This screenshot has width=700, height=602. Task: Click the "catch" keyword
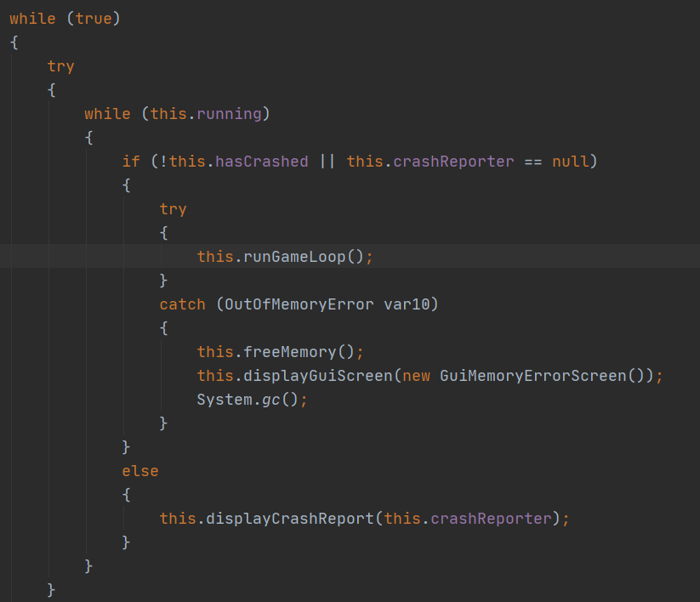(x=183, y=304)
